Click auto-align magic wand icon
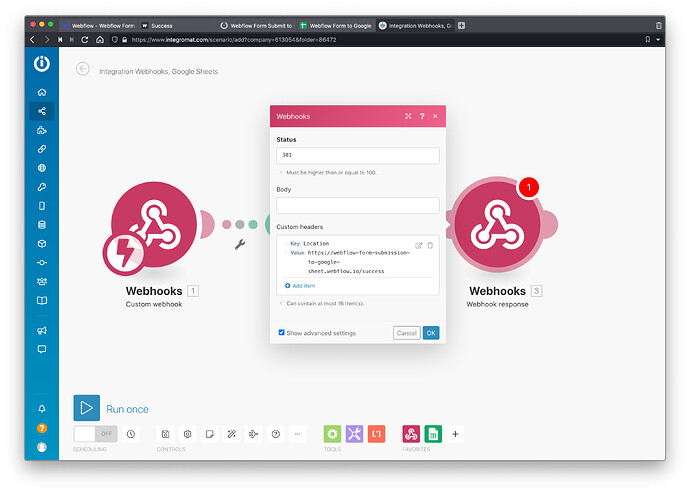Image resolution: width=690 pixels, height=493 pixels. (231, 434)
